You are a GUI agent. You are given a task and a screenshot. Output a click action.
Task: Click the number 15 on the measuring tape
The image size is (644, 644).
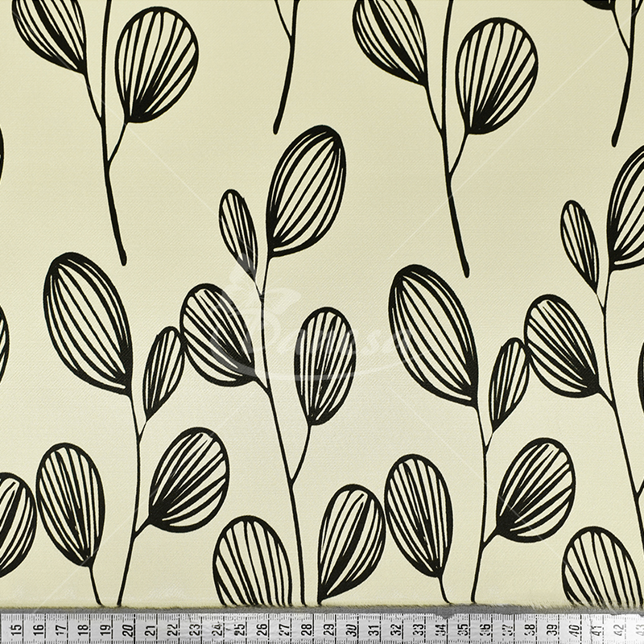tap(16, 630)
